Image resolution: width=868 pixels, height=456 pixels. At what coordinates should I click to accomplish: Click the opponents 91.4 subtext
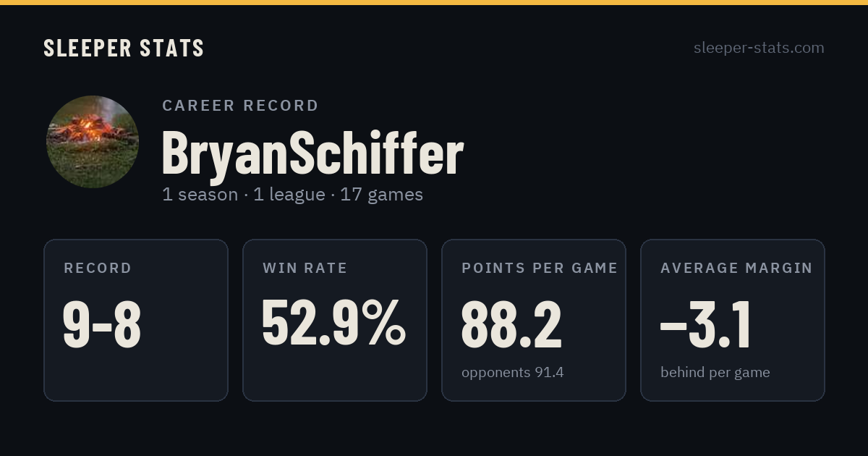point(513,373)
